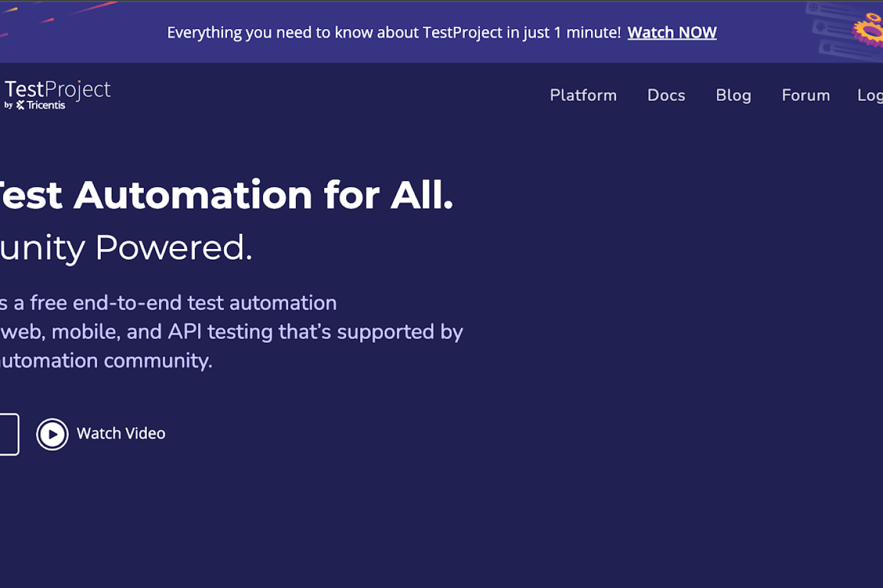This screenshot has width=883, height=588.
Task: Click the outlined button at the left edge
Action: tap(9, 434)
